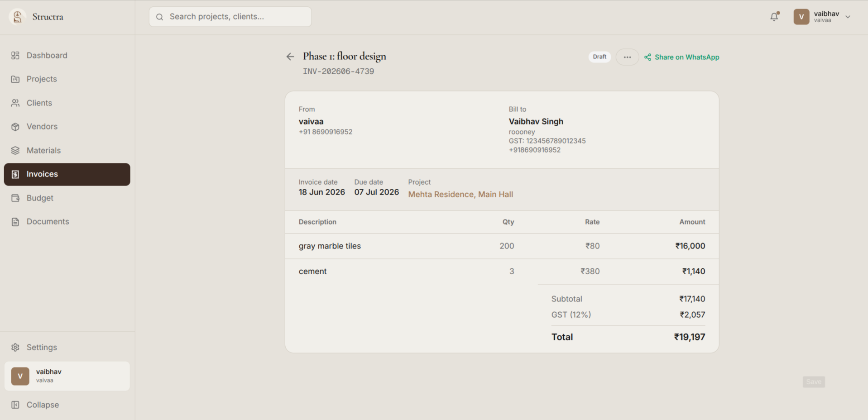This screenshot has height=420, width=868.
Task: Open the vaibhav profile card in sidebar
Action: tap(67, 376)
